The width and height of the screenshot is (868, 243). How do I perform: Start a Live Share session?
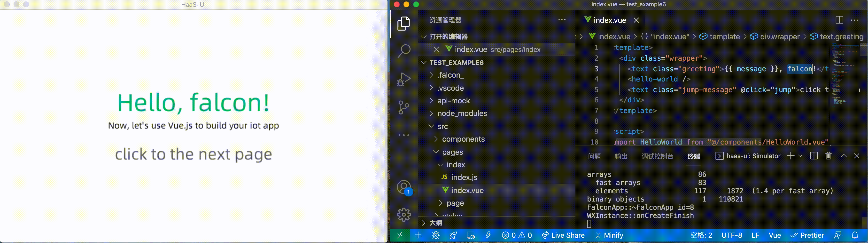(x=563, y=235)
